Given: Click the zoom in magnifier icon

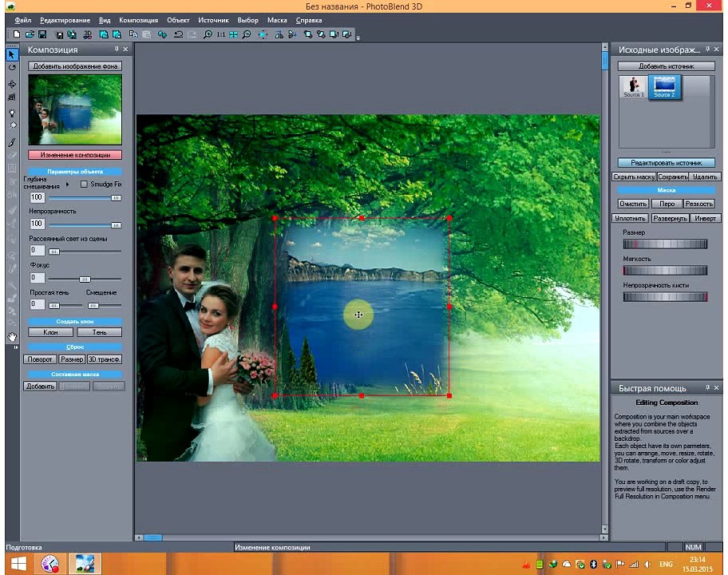Looking at the screenshot, I should (208, 35).
